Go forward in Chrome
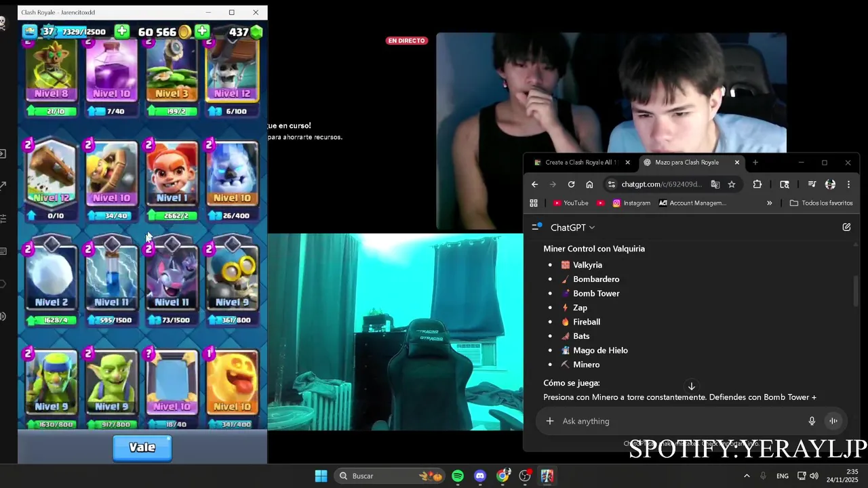 [x=553, y=184]
